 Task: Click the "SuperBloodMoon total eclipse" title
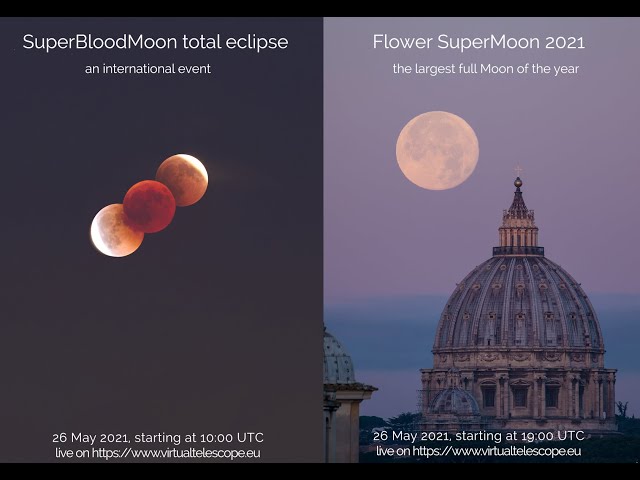(x=155, y=42)
